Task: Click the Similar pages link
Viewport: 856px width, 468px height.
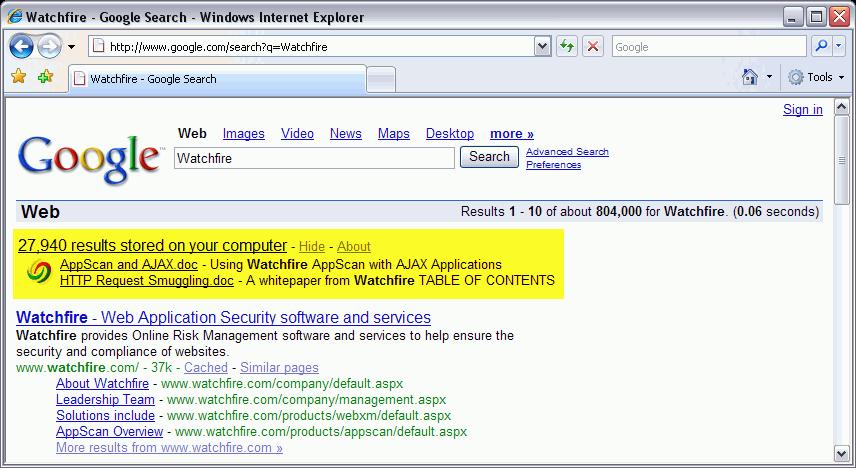Action: 280,368
